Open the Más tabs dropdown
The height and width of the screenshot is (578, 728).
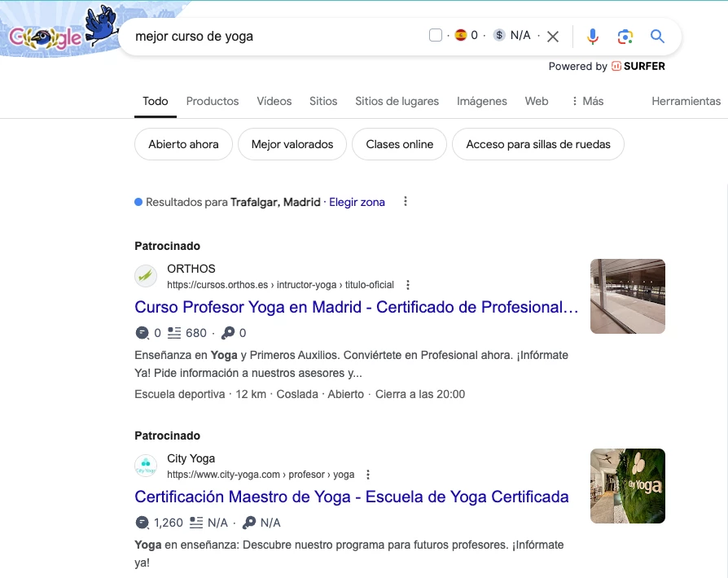point(587,101)
